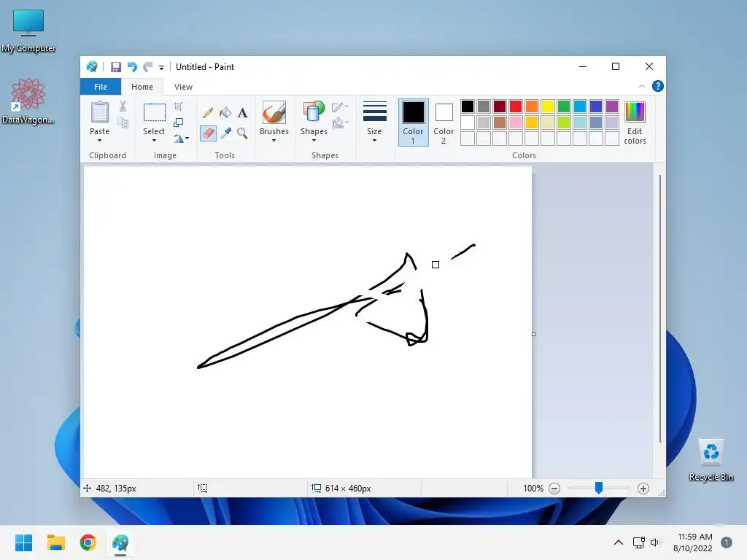Screen dimensions: 747x560
Task: Open File Explorer from the taskbar
Action: point(55,542)
